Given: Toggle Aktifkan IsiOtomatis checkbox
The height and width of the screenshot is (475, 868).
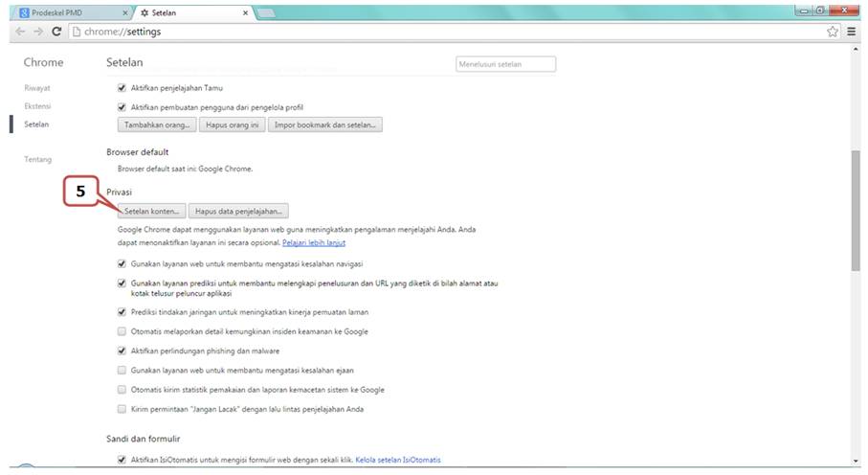Looking at the screenshot, I should click(122, 460).
